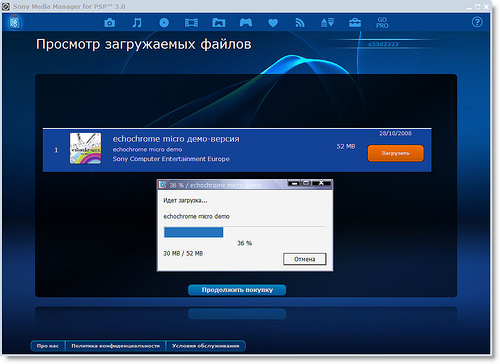Click the 28/10/2008 date text
Screen dimensions: 500x364
coord(395,133)
